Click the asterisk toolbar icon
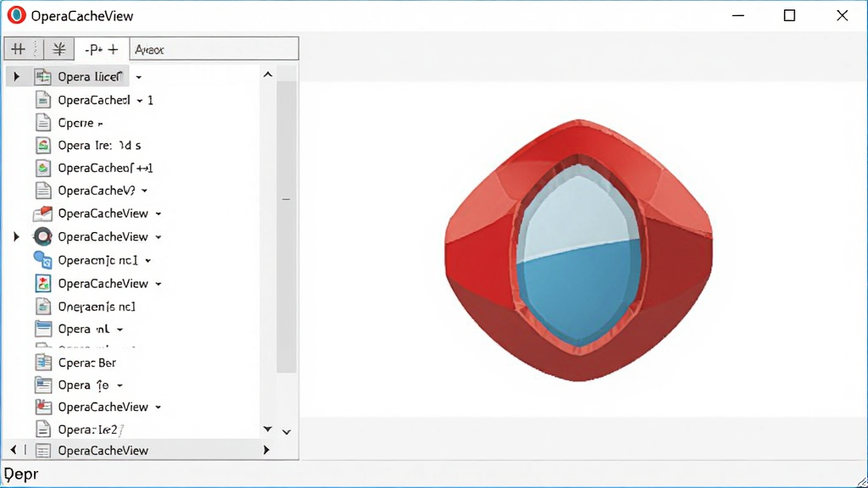 coord(58,49)
